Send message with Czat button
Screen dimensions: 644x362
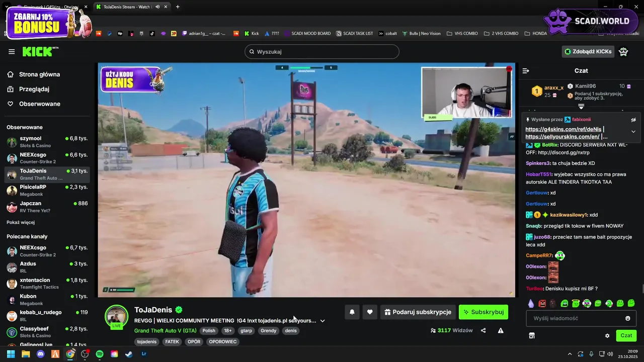pos(626,336)
